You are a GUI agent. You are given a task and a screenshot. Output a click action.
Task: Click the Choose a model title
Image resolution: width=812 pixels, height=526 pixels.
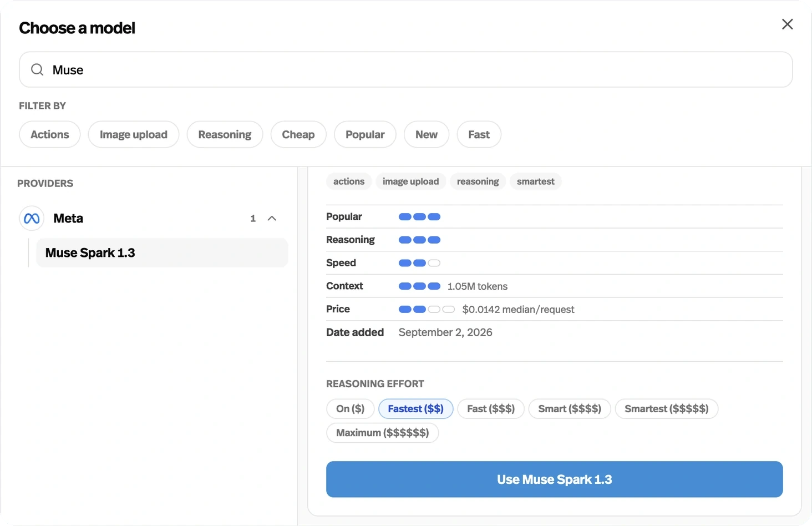click(77, 28)
